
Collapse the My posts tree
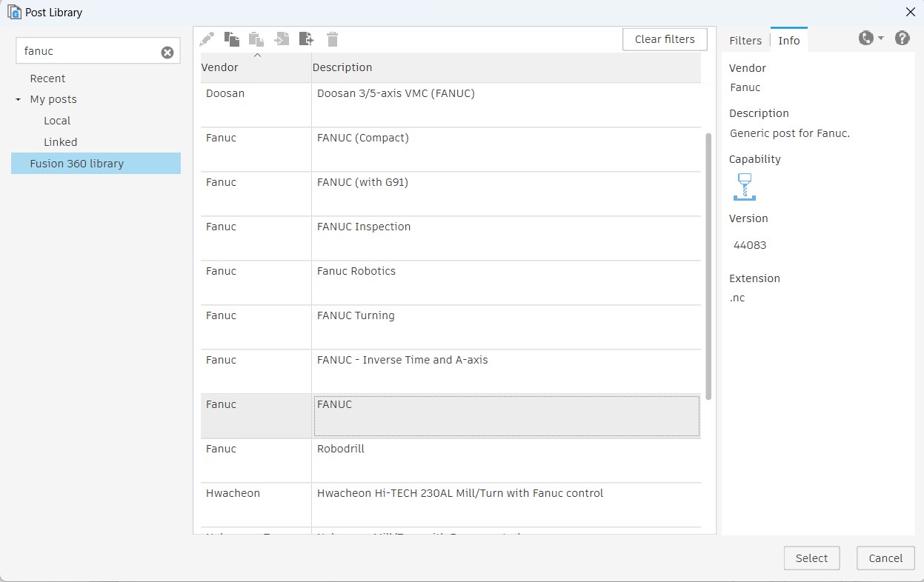18,99
